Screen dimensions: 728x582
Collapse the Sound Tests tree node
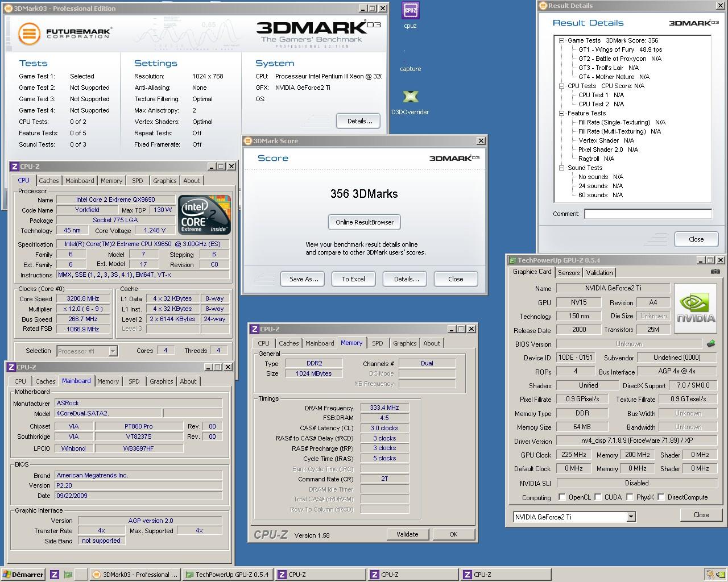tap(561, 168)
